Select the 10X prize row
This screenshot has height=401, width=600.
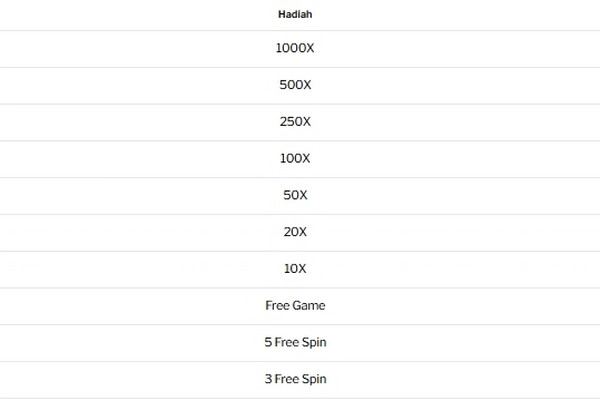[294, 269]
